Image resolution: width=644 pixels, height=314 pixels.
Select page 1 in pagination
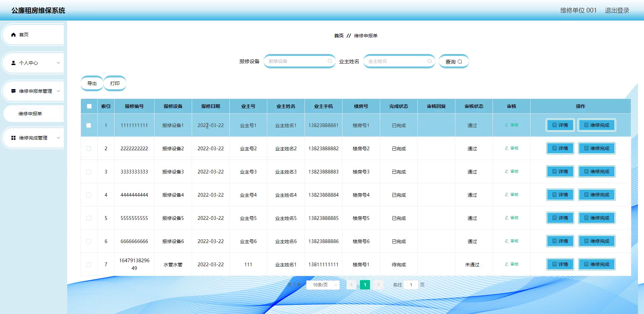[365, 285]
